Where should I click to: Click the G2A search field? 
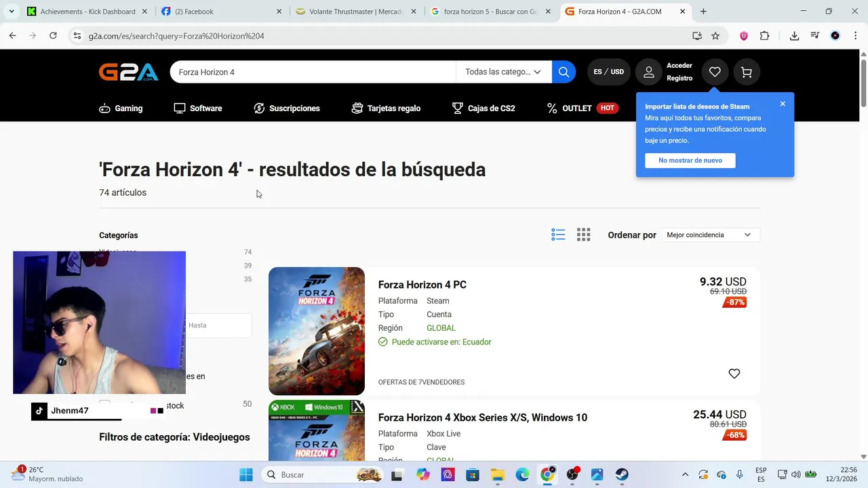click(313, 72)
